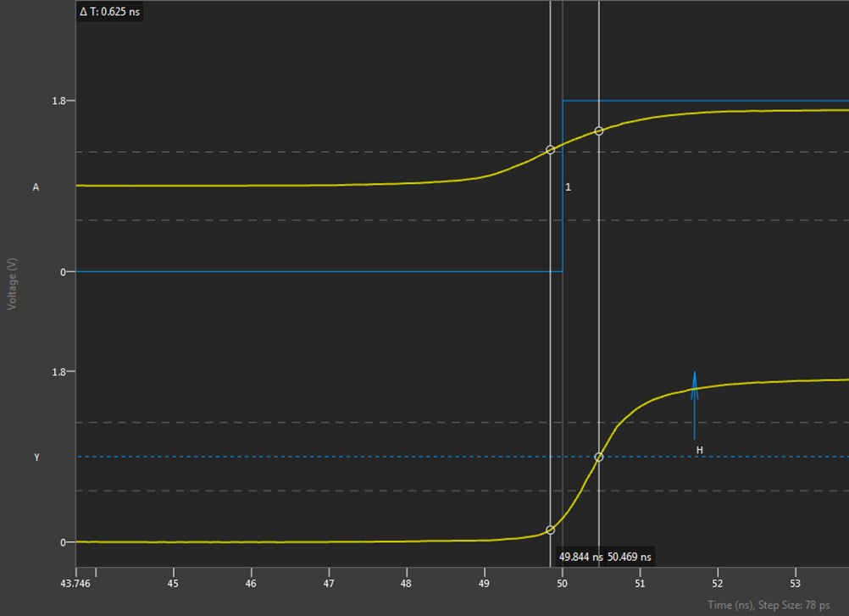The height and width of the screenshot is (616, 849).
Task: Click the 49.844 ns cursor readout
Action: tap(580, 557)
